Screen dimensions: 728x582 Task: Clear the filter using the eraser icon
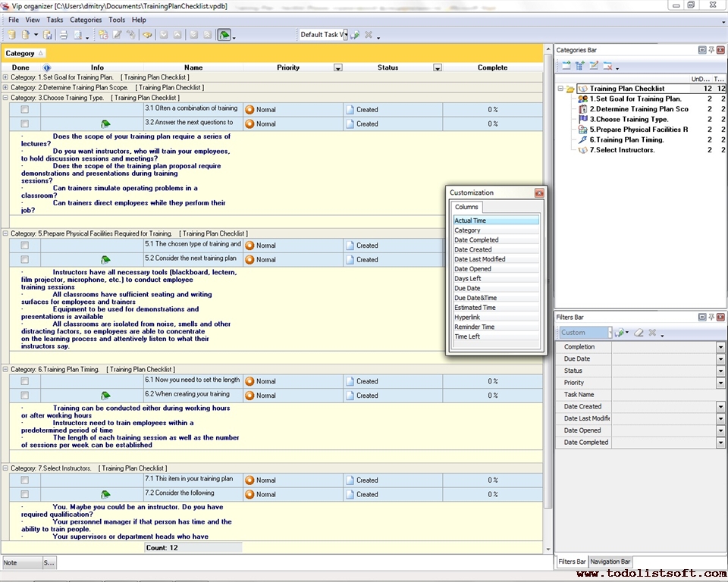(639, 330)
